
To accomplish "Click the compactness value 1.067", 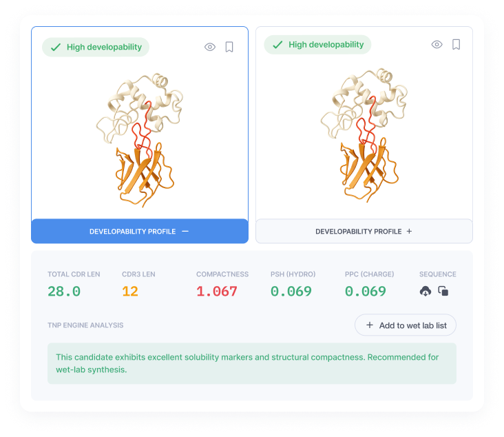I will (217, 292).
